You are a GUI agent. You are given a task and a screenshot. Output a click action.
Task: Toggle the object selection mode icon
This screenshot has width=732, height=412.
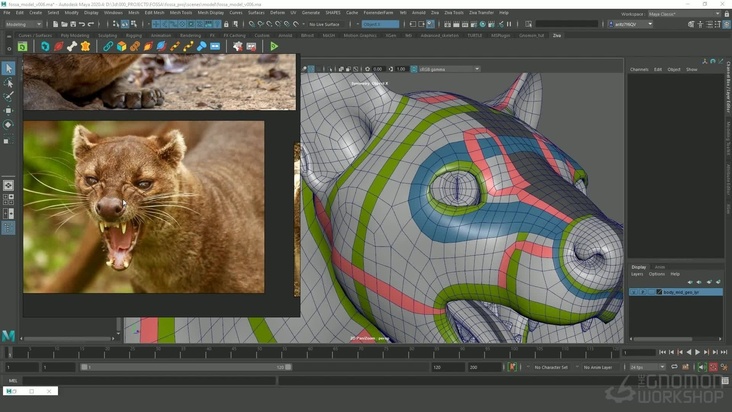pyautogui.click(x=125, y=24)
